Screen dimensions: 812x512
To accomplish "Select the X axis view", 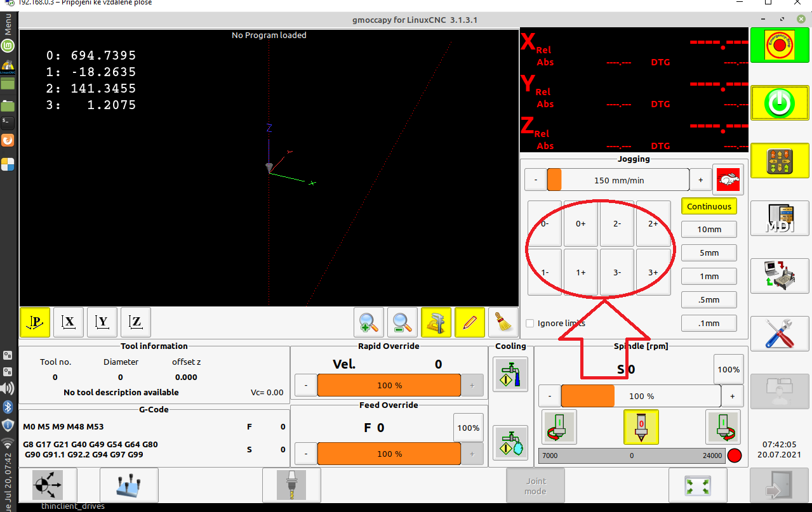I will pyautogui.click(x=69, y=322).
